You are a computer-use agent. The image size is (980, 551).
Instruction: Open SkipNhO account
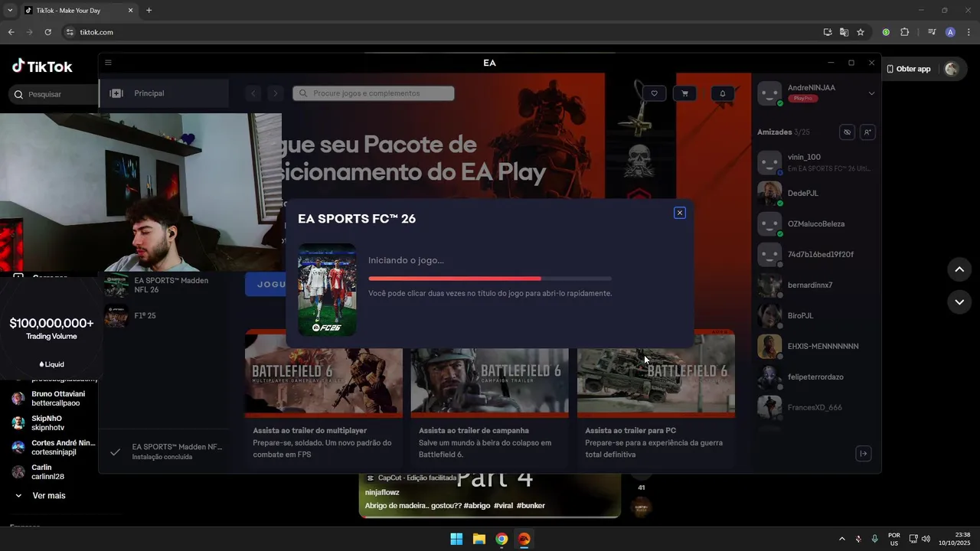[x=52, y=422]
